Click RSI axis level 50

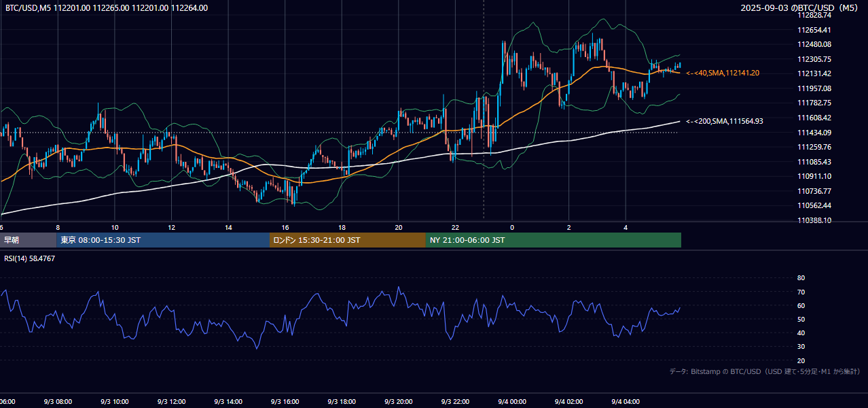tap(801, 319)
